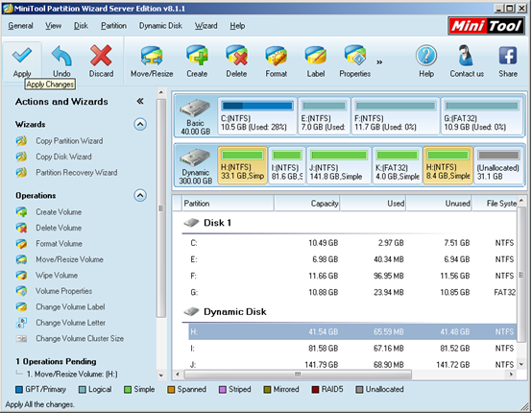The height and width of the screenshot is (413, 532).
Task: Sort by Unused column header
Action: [x=439, y=204]
